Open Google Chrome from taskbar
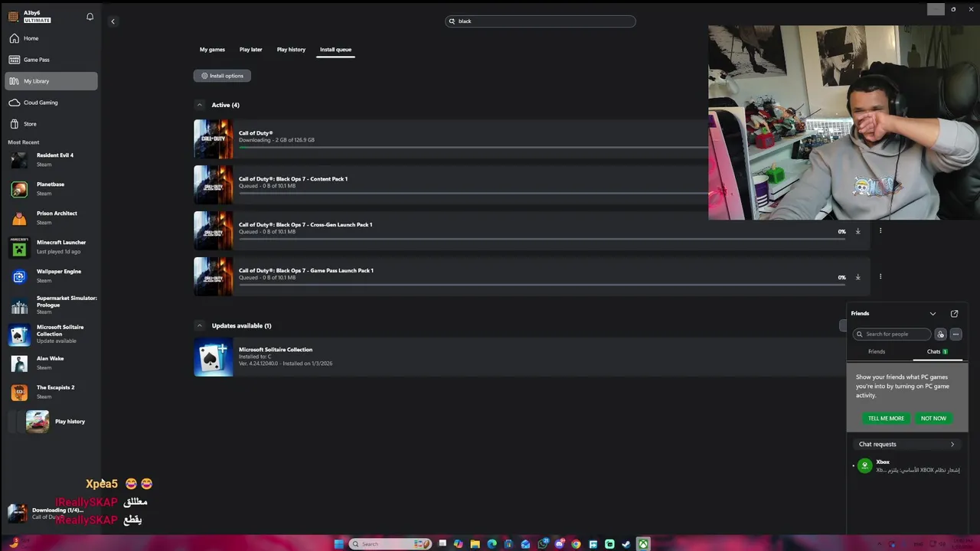Image resolution: width=980 pixels, height=551 pixels. tap(576, 544)
